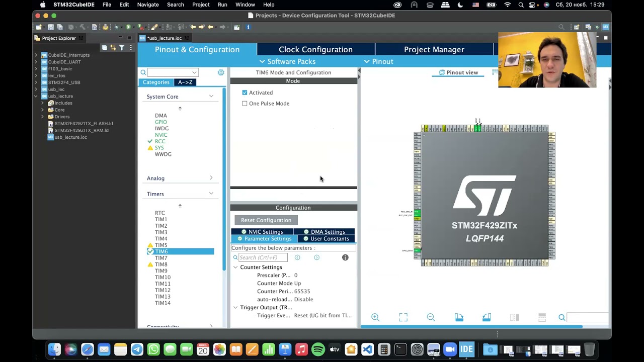Open the Navigate menu
644x362 pixels.
click(148, 5)
